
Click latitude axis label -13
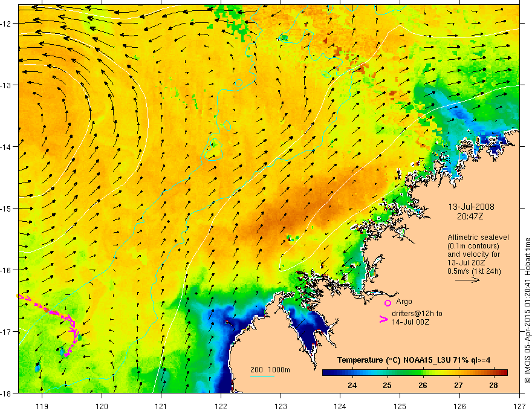6,85
